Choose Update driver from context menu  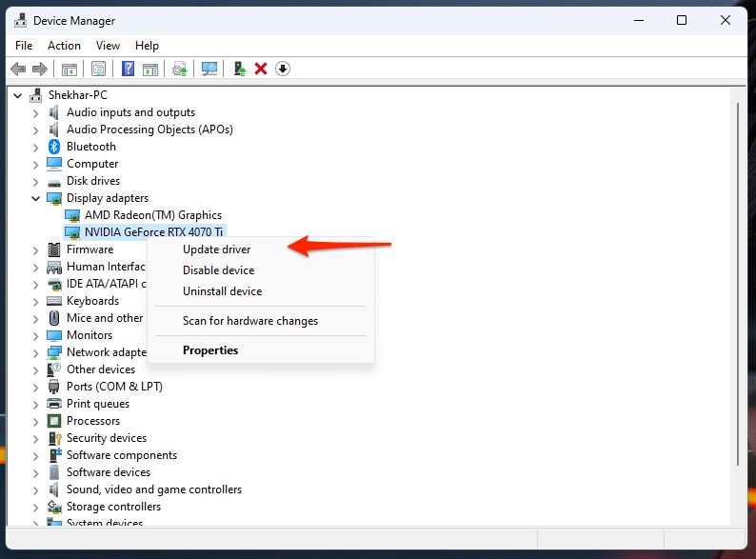[216, 250]
